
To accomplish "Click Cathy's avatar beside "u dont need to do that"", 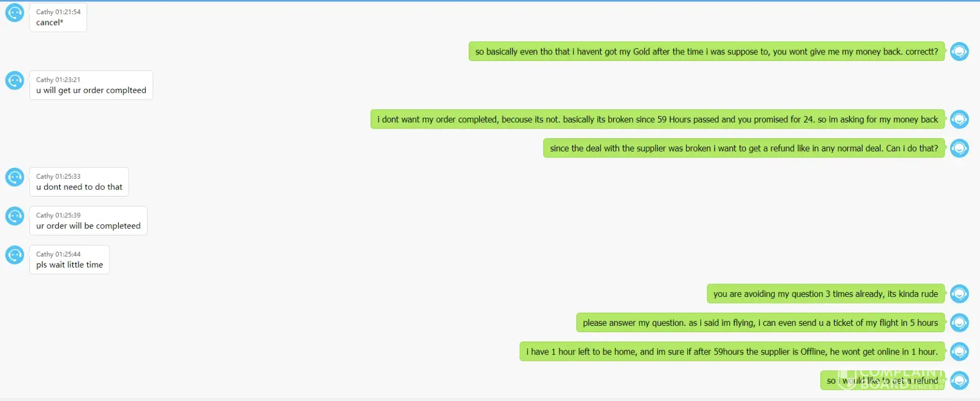I will pos(15,177).
